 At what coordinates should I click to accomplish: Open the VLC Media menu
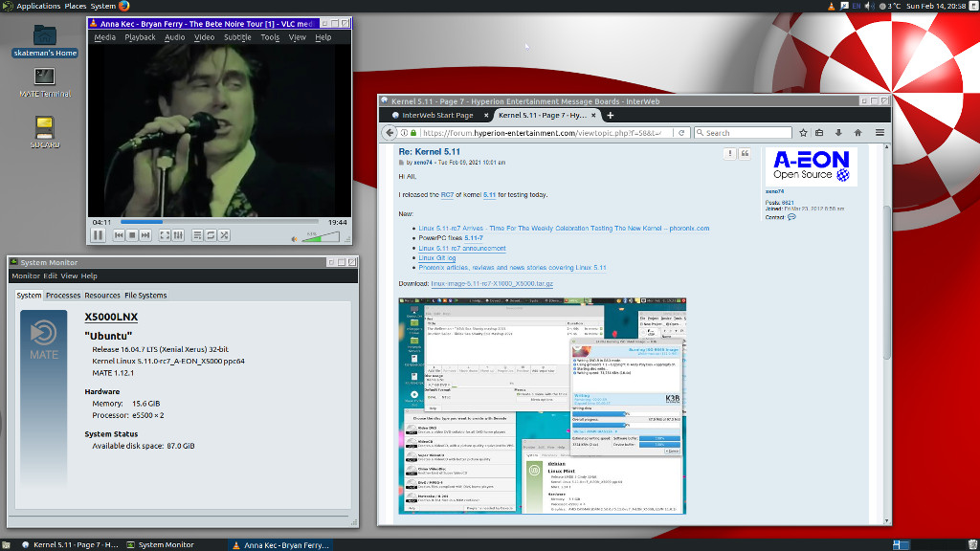pos(104,37)
